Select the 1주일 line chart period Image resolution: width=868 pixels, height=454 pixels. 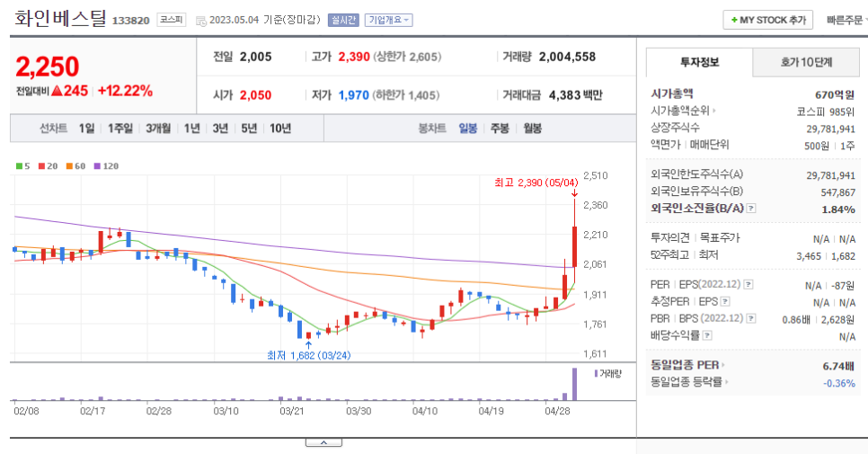[x=120, y=129]
